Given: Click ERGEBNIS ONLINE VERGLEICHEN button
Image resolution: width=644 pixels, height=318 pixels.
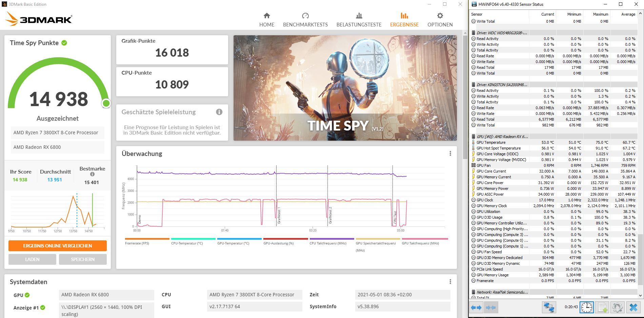Looking at the screenshot, I should pyautogui.click(x=58, y=246).
